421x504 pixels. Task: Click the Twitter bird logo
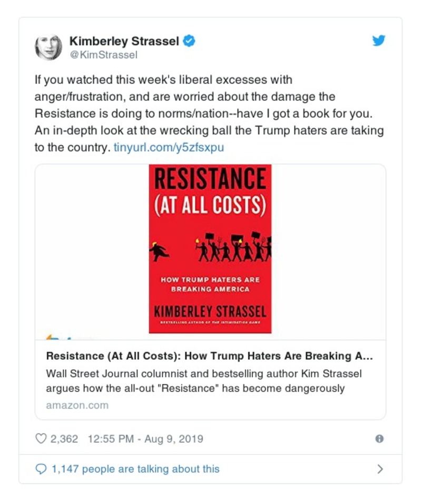point(378,41)
